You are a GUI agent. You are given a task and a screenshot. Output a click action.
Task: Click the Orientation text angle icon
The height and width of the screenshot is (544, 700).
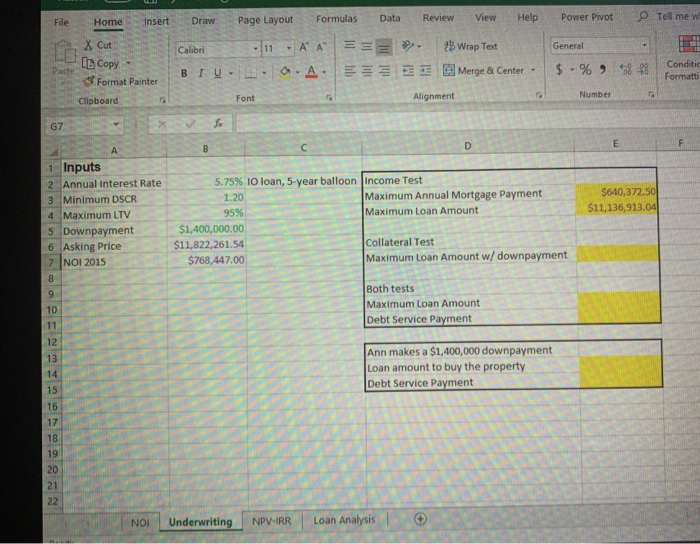[408, 46]
